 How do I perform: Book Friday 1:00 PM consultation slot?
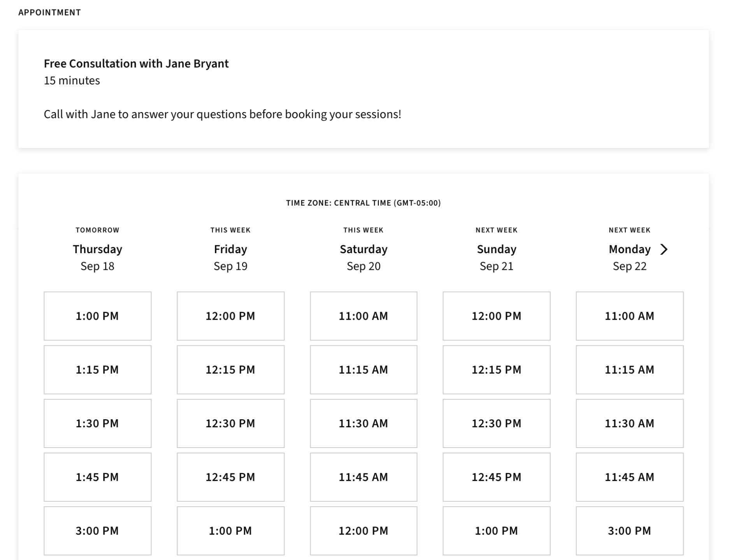coord(230,530)
